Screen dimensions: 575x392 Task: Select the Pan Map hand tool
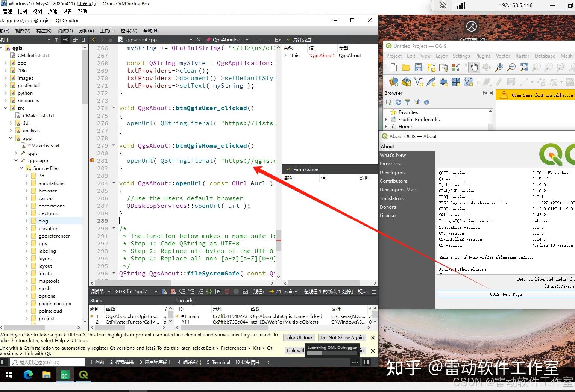click(474, 67)
